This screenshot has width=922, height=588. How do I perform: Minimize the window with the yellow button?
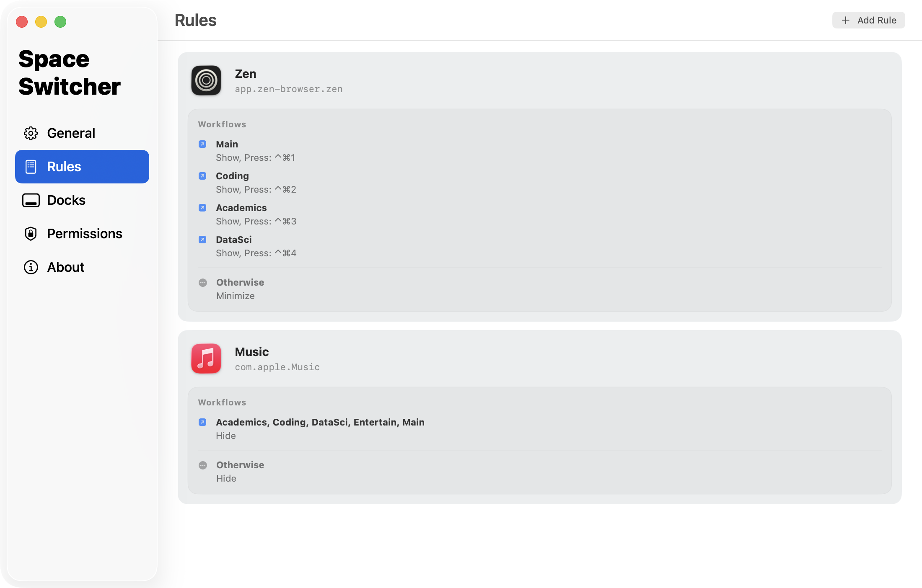point(41,22)
